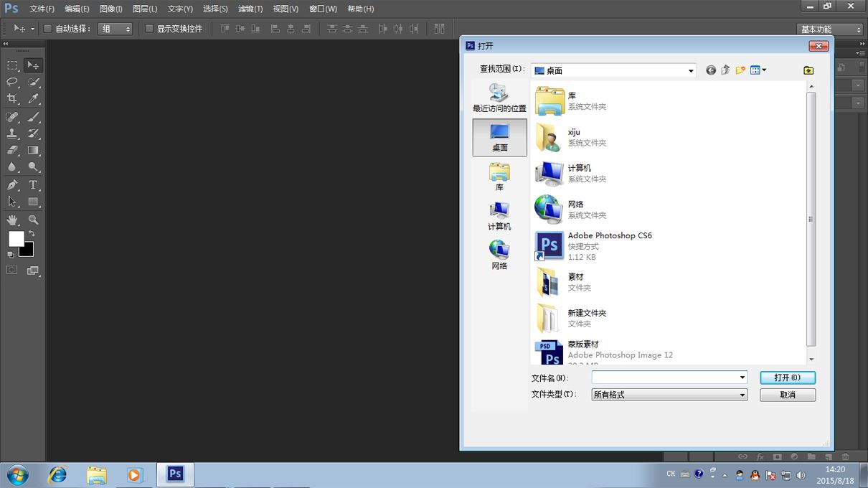Screen dimensions: 868x488
Task: Click the distribute/auto-align layers icon in options bar
Action: tap(439, 29)
